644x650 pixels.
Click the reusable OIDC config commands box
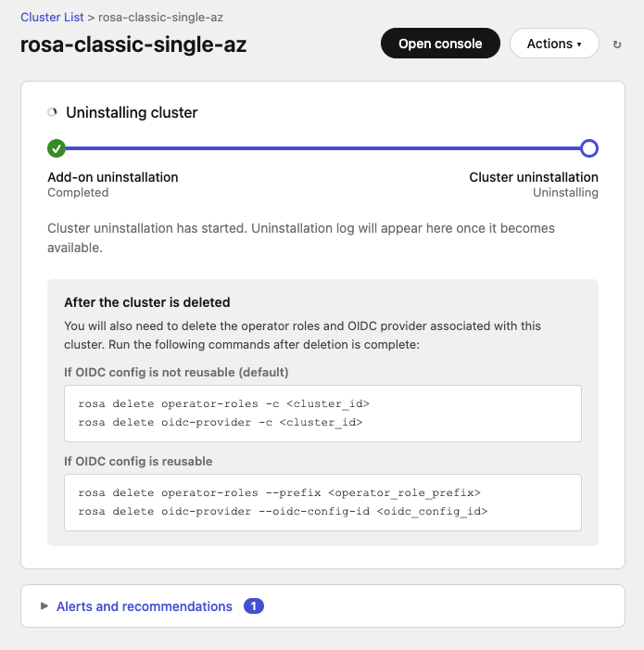pos(322,503)
